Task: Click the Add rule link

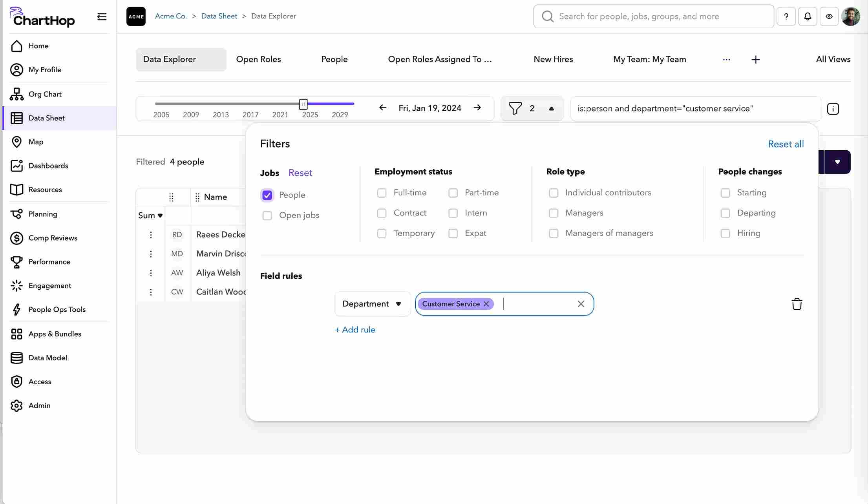Action: tap(355, 330)
